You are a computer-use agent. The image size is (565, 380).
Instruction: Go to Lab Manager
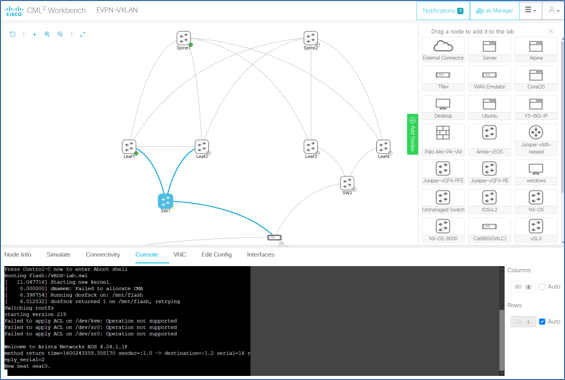pos(494,11)
